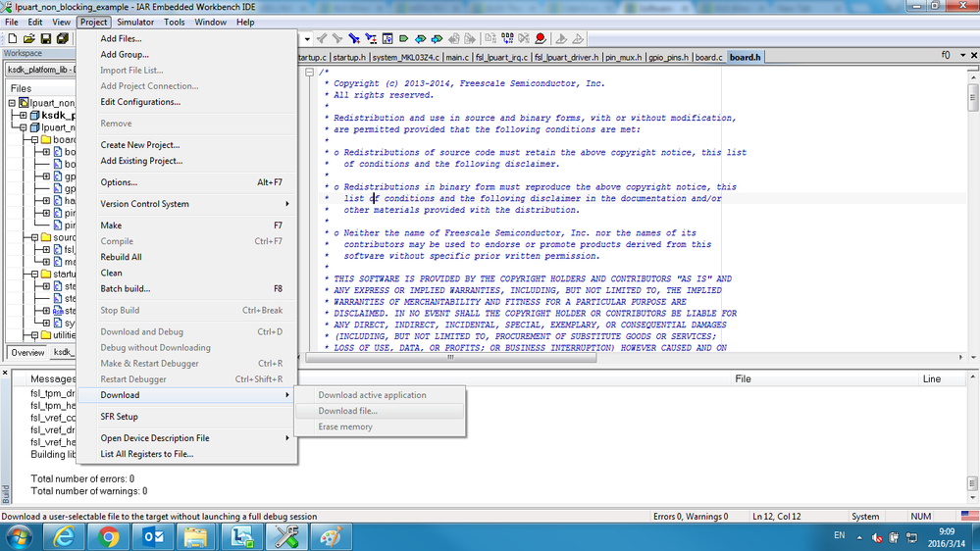Collapse the source folder node
The height and width of the screenshot is (551, 980).
[x=35, y=237]
